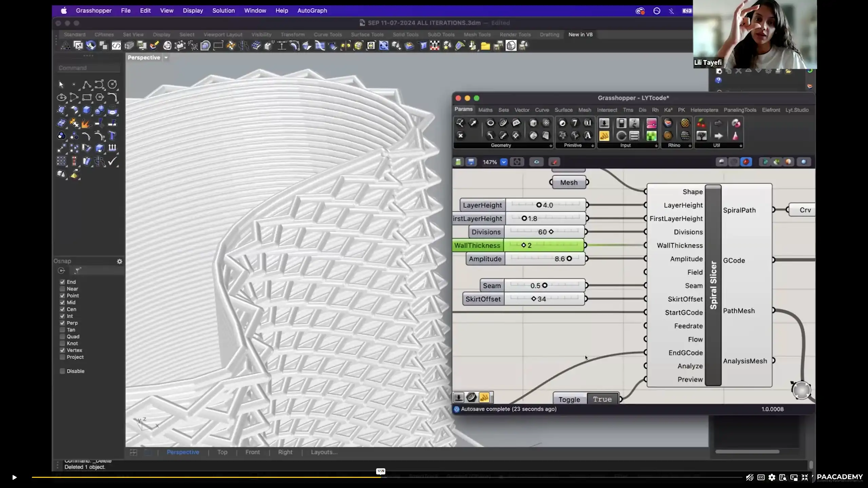
Task: Click the Layouts... button
Action: [x=324, y=452]
